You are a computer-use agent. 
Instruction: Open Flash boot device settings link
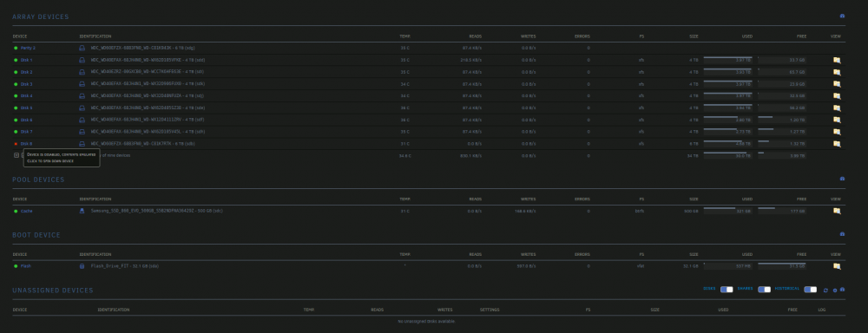click(26, 266)
